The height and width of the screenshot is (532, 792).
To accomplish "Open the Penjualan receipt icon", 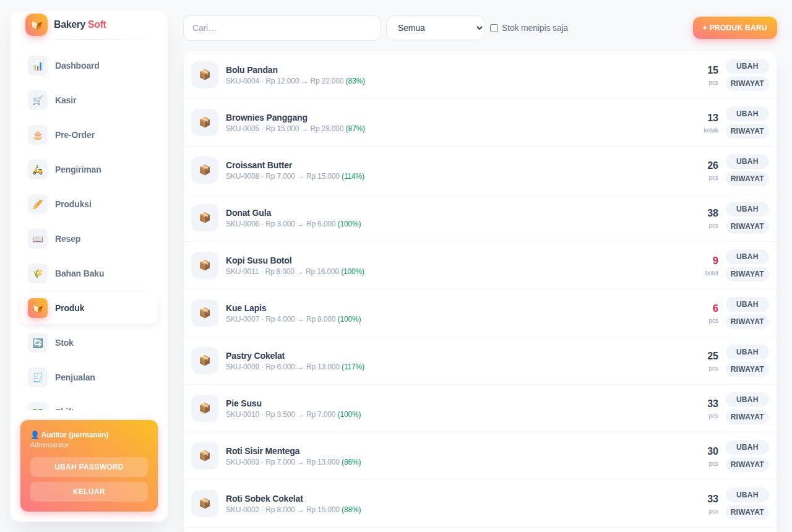I will (38, 377).
